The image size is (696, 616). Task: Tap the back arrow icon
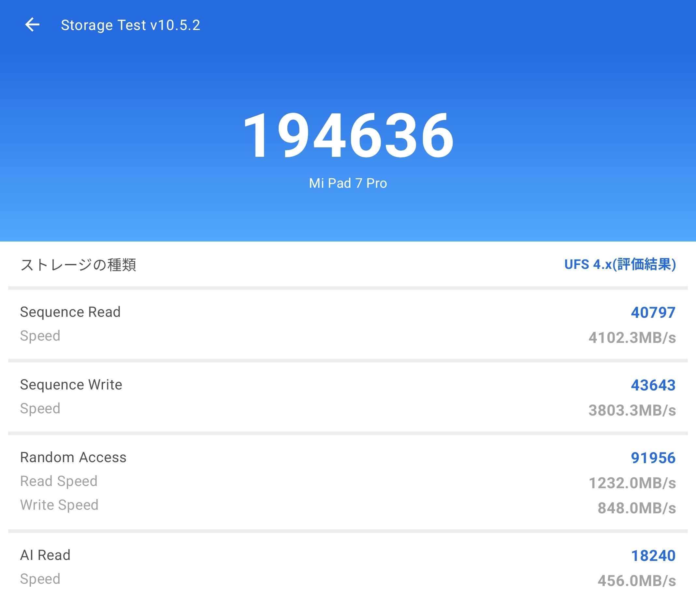pyautogui.click(x=32, y=25)
